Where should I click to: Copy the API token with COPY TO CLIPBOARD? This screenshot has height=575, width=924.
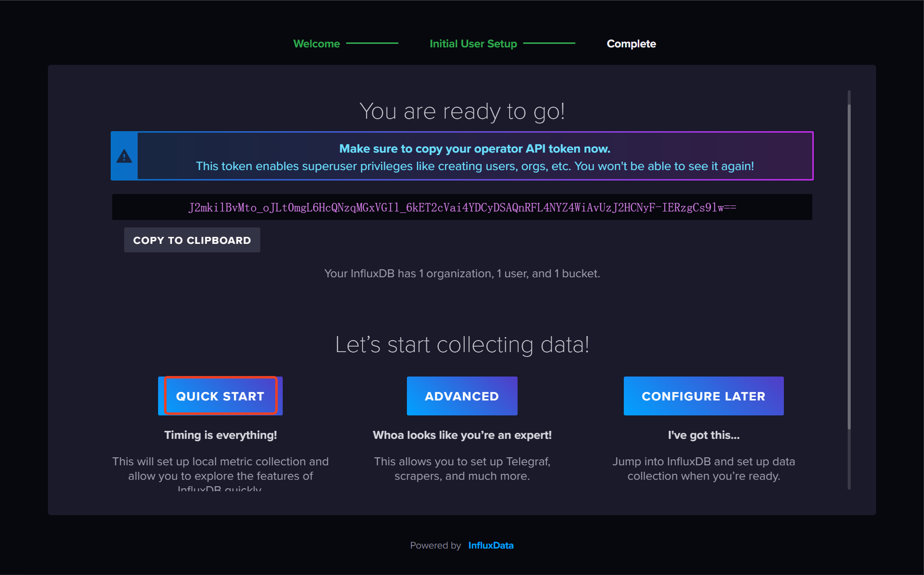pyautogui.click(x=192, y=240)
